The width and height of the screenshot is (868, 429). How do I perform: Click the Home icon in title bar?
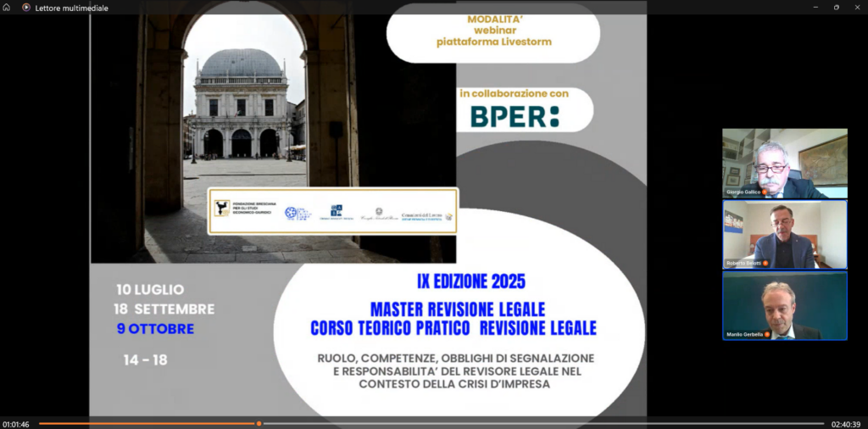coord(7,7)
